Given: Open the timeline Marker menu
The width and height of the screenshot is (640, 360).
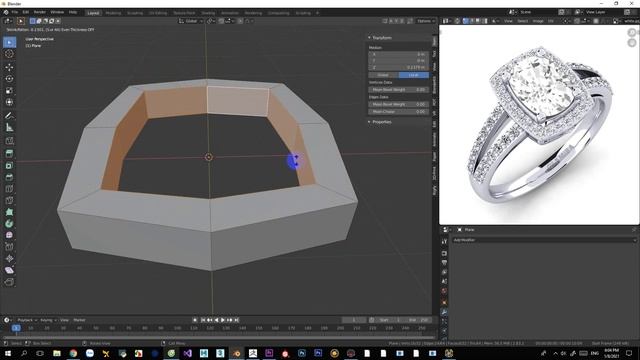Looking at the screenshot, I should pyautogui.click(x=79, y=320).
